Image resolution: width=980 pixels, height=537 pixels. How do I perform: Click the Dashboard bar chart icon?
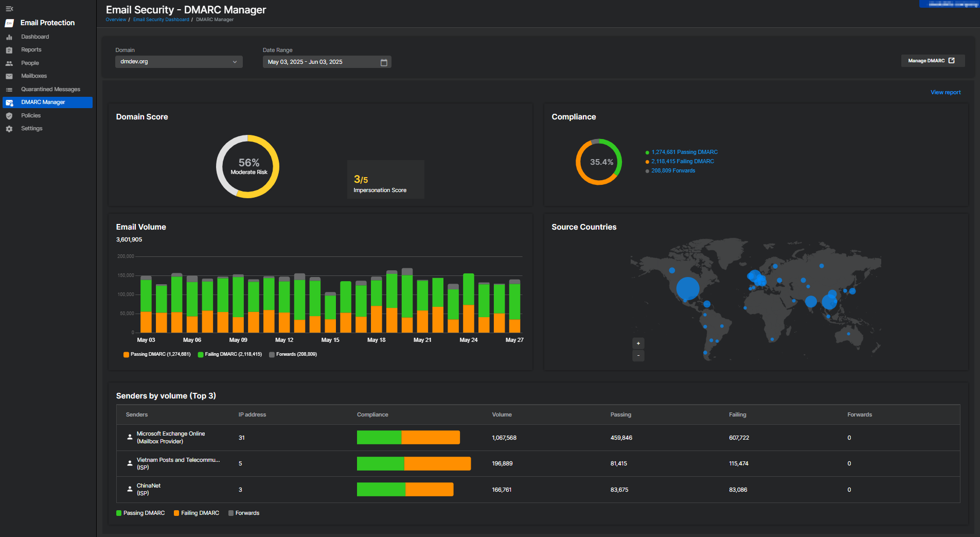pos(9,37)
